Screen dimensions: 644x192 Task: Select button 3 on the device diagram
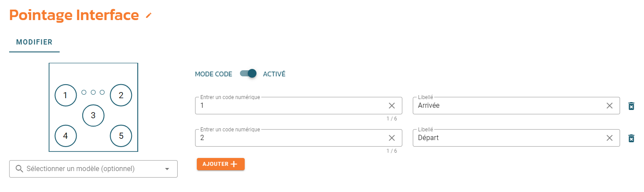click(x=93, y=116)
